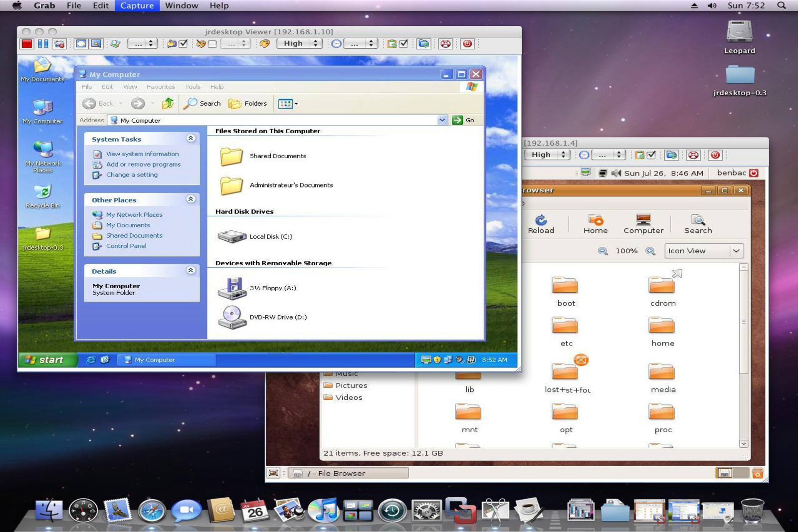Click Computer icon in Ubuntu file browser toolbar
Screen dimensions: 798x532
[643, 219]
